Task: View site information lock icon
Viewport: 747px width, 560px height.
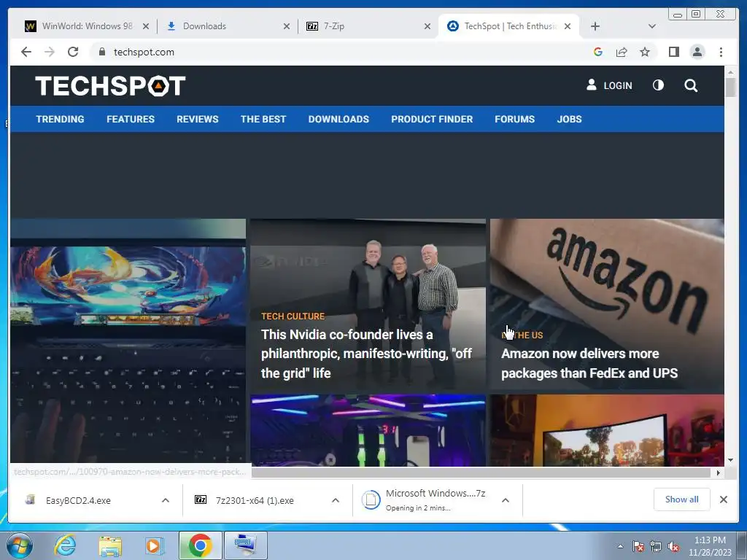Action: pyautogui.click(x=101, y=52)
